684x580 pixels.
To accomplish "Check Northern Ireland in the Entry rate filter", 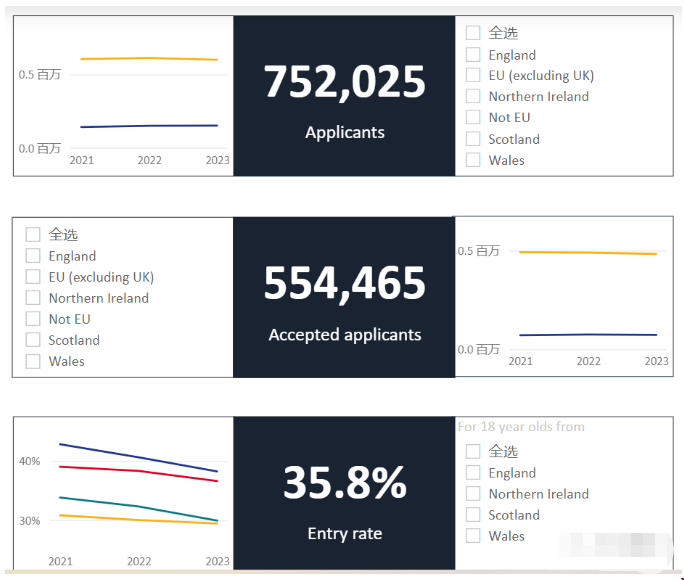I will click(473, 494).
